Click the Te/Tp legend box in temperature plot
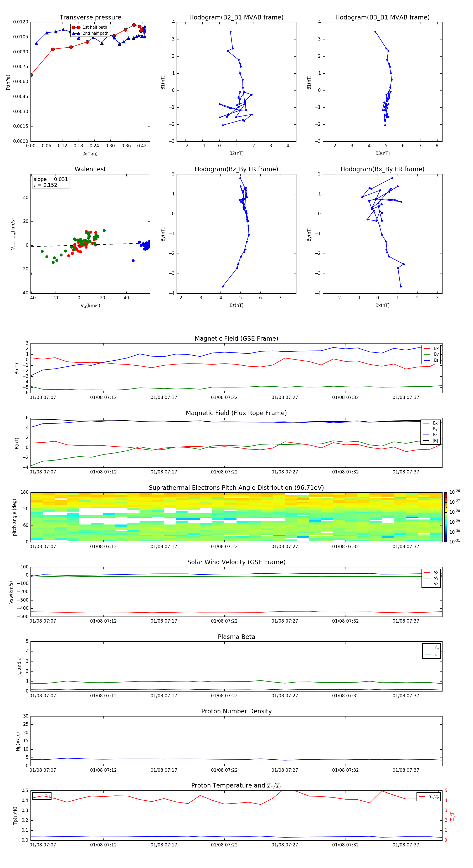Viewport: 473px width, 868px height. click(x=429, y=797)
